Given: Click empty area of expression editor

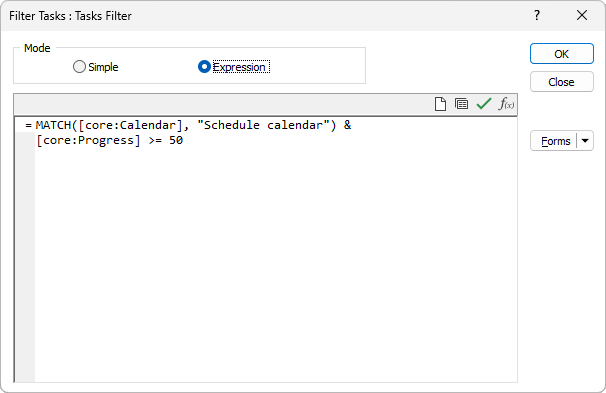Looking at the screenshot, I should coord(276,263).
